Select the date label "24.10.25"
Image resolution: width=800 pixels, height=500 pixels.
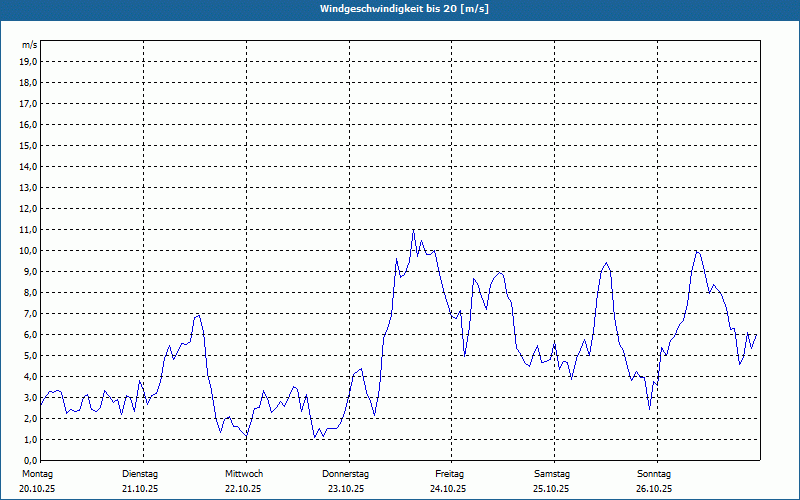tap(449, 489)
